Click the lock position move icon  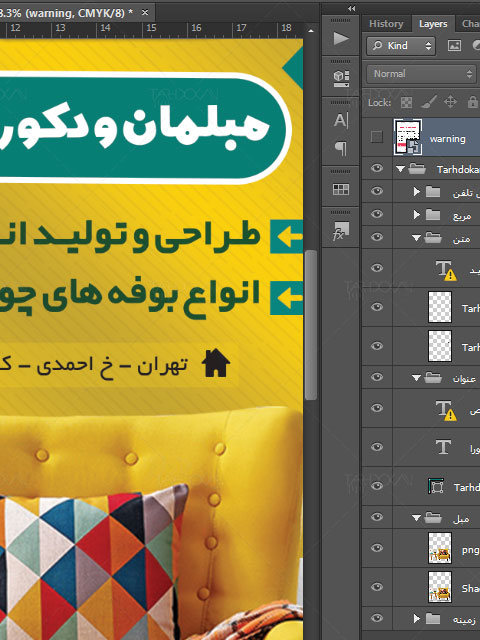450,102
